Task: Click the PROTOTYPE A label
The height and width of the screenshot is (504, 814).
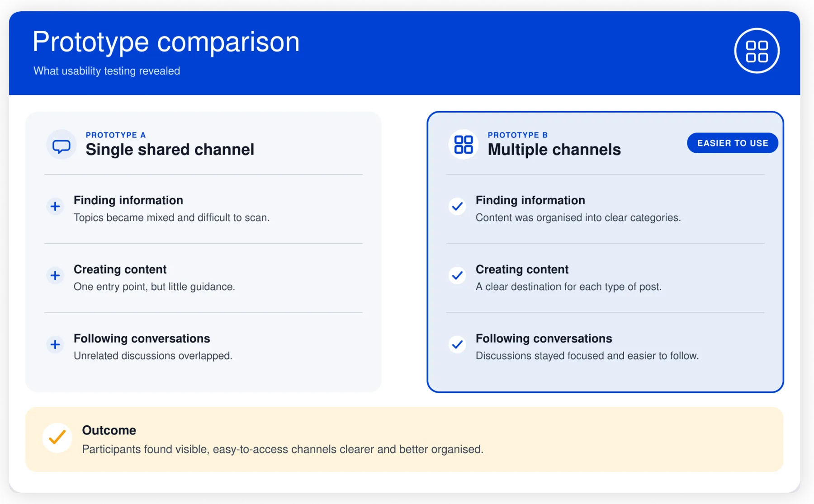Action: click(x=116, y=135)
